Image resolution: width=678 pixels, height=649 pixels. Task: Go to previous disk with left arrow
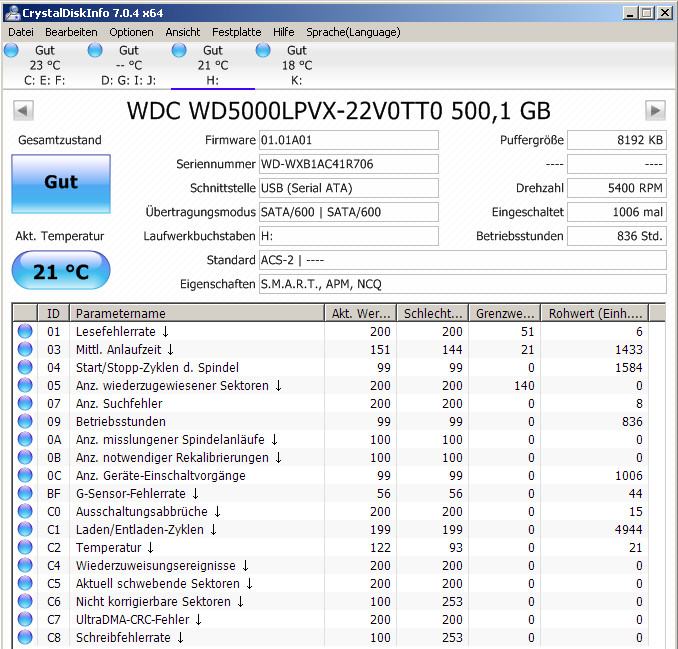click(23, 111)
